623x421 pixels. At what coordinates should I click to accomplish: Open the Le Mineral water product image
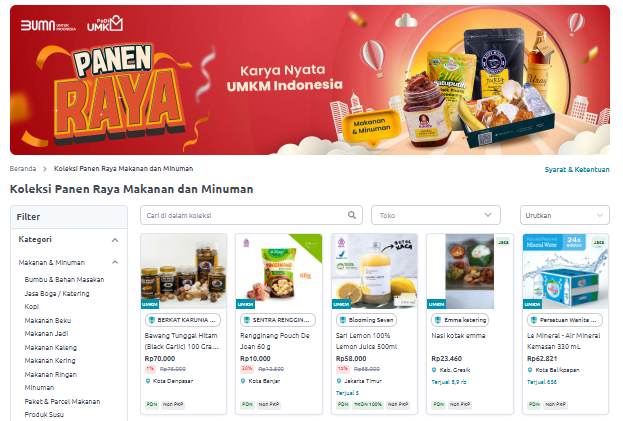coord(565,271)
